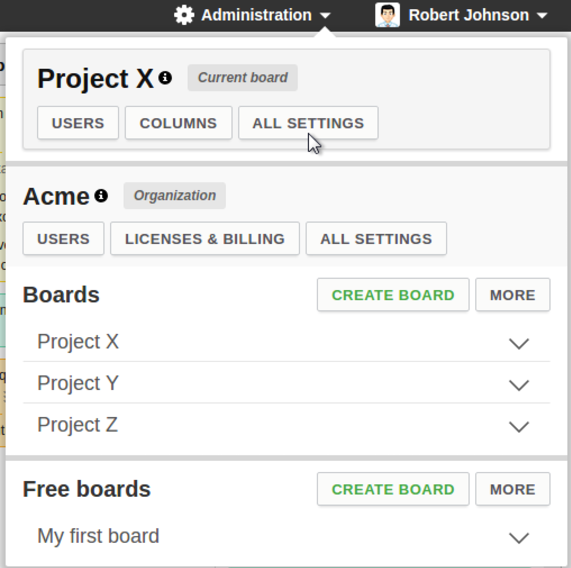Click Create Board under Boards section
This screenshot has height=568, width=571.
click(x=393, y=295)
